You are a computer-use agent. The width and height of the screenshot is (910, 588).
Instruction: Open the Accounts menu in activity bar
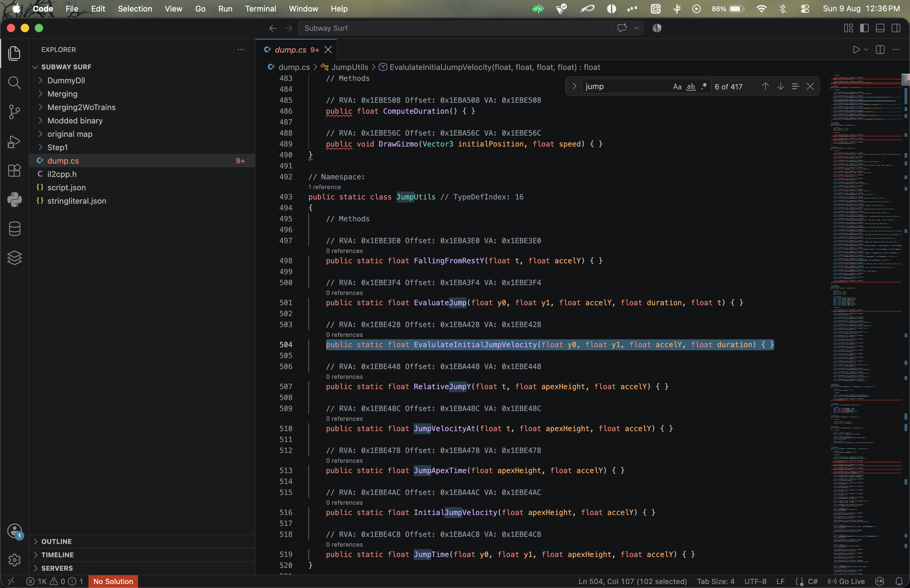point(15,531)
